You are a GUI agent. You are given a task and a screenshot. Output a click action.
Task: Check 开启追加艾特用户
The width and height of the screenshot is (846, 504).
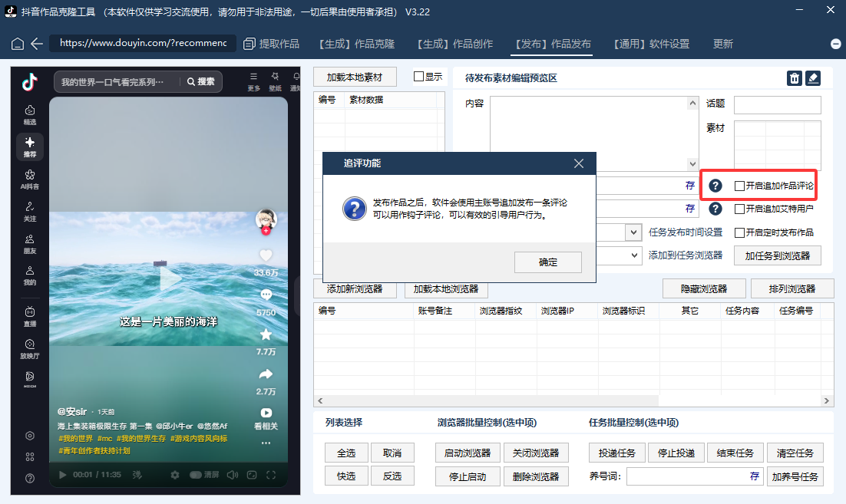(x=741, y=209)
